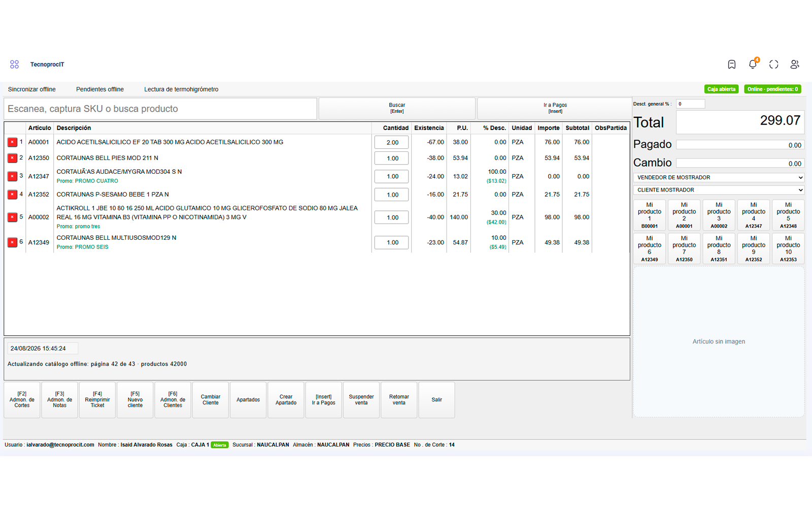Select quick product Mi producto 10 A12353
Screen dimensions: 812x508
pyautogui.click(x=788, y=248)
